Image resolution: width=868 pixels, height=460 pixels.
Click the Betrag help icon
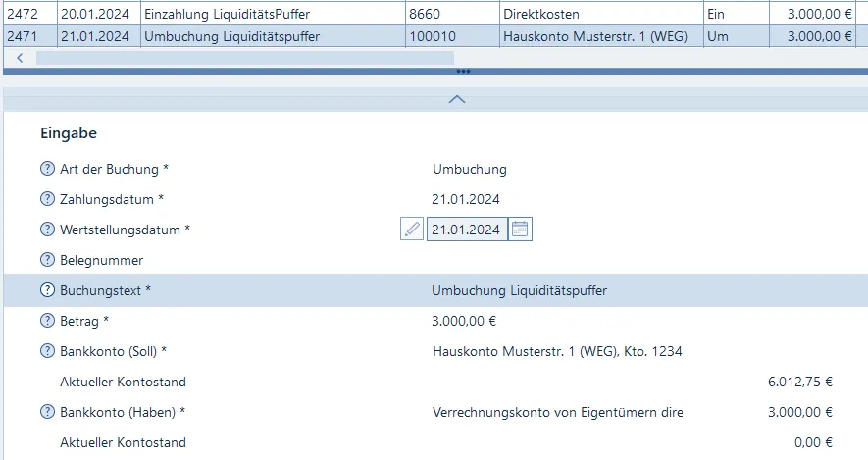click(47, 321)
